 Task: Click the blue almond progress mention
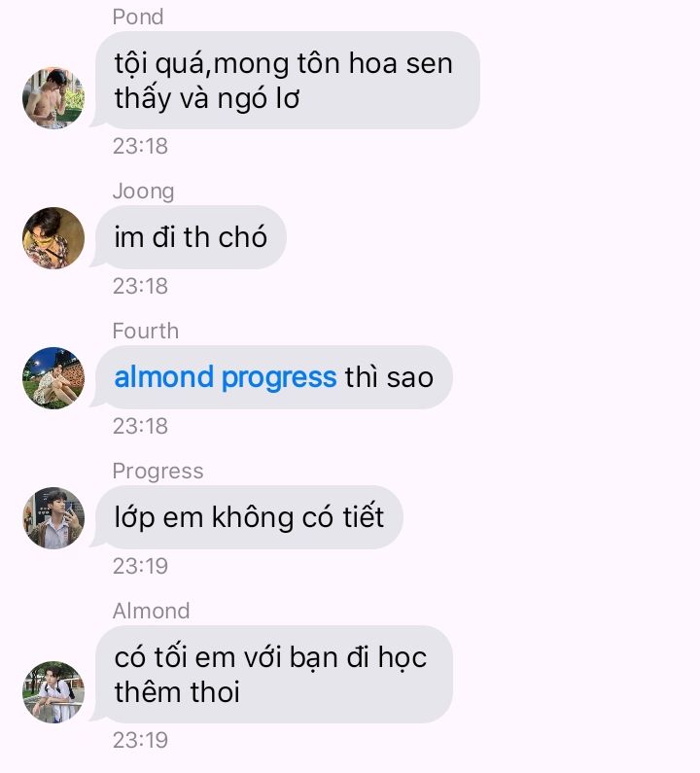[x=226, y=378]
